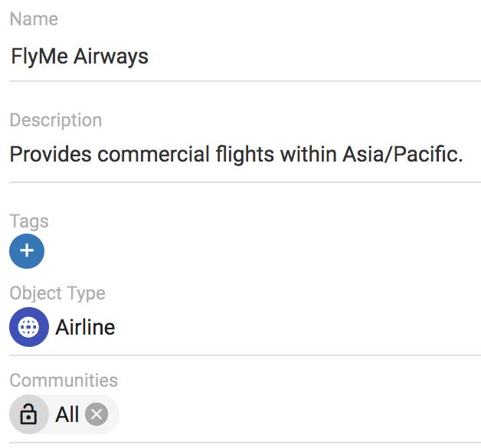481x448 pixels.
Task: Click the Object Type label
Action: [57, 293]
